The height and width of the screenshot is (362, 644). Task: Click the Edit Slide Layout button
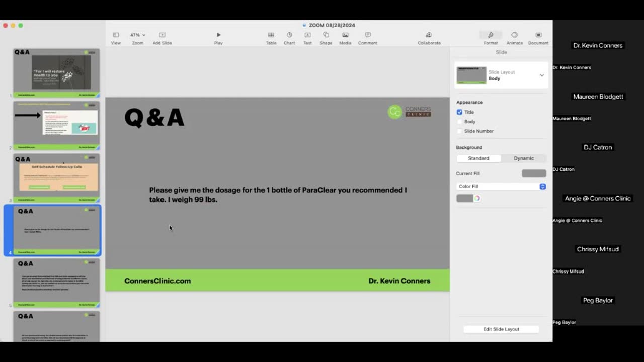click(x=501, y=329)
